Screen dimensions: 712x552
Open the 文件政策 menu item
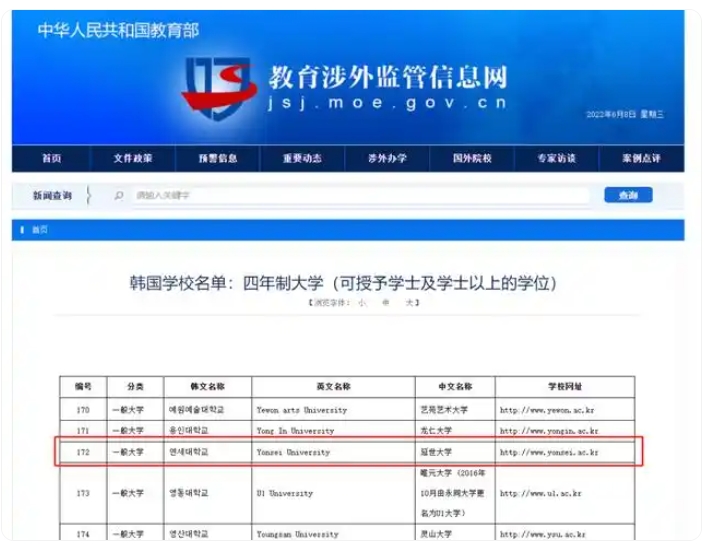134,159
